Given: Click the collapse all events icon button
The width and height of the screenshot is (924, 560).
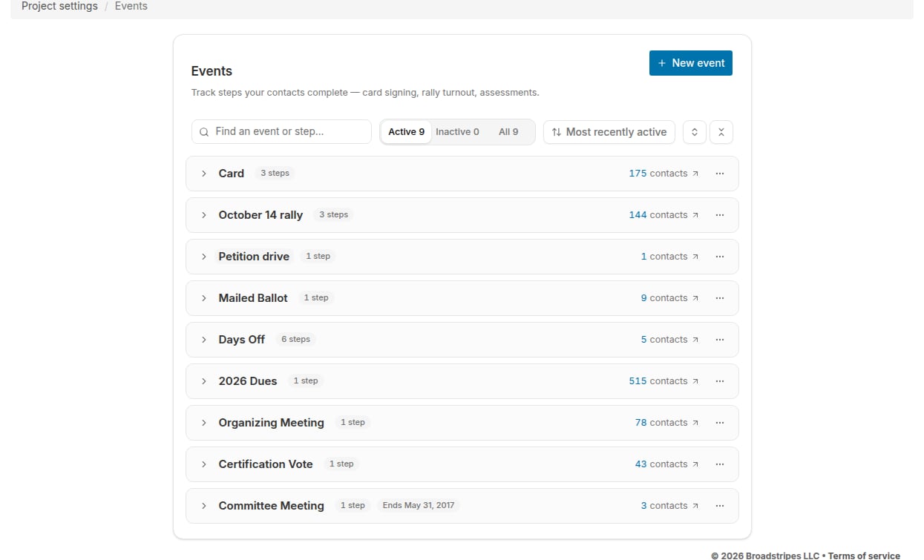Looking at the screenshot, I should pyautogui.click(x=721, y=132).
